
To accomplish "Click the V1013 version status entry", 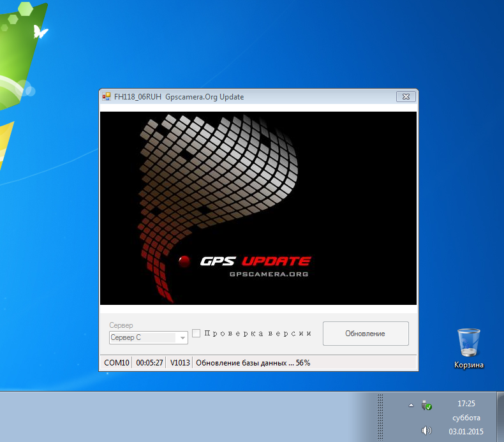I will click(x=180, y=363).
